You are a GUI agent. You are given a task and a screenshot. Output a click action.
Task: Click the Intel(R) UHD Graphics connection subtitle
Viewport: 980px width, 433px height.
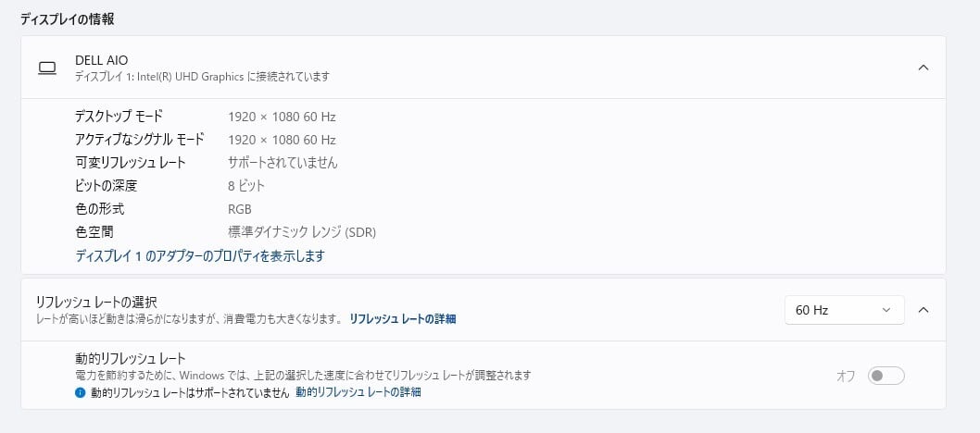pos(203,76)
